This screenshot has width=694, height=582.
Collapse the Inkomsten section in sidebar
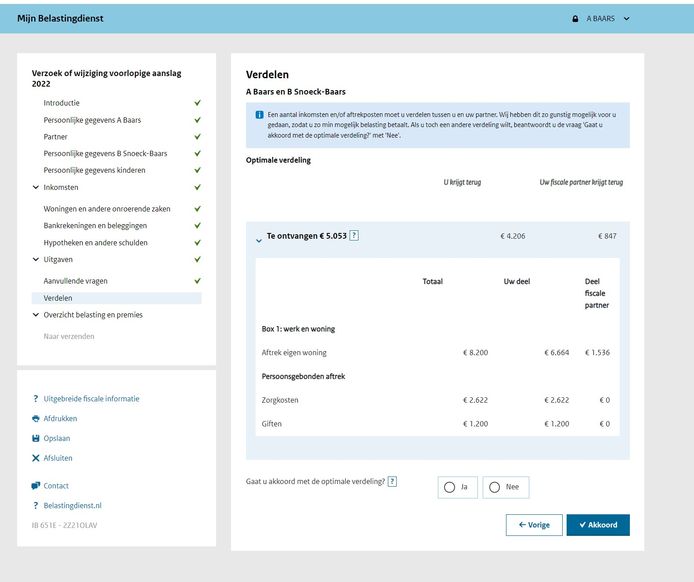point(36,187)
